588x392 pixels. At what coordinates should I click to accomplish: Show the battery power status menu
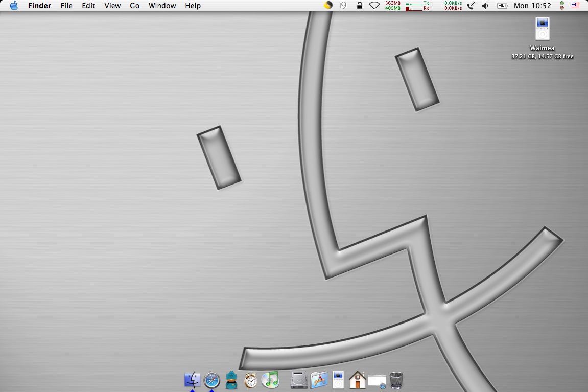click(502, 6)
